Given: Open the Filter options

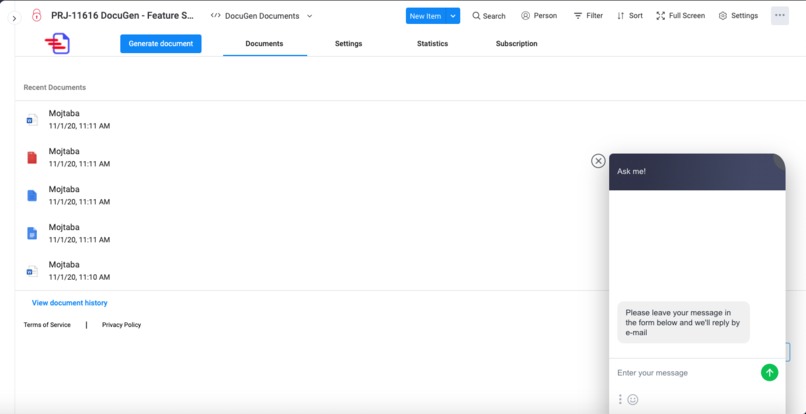Looking at the screenshot, I should coord(589,16).
